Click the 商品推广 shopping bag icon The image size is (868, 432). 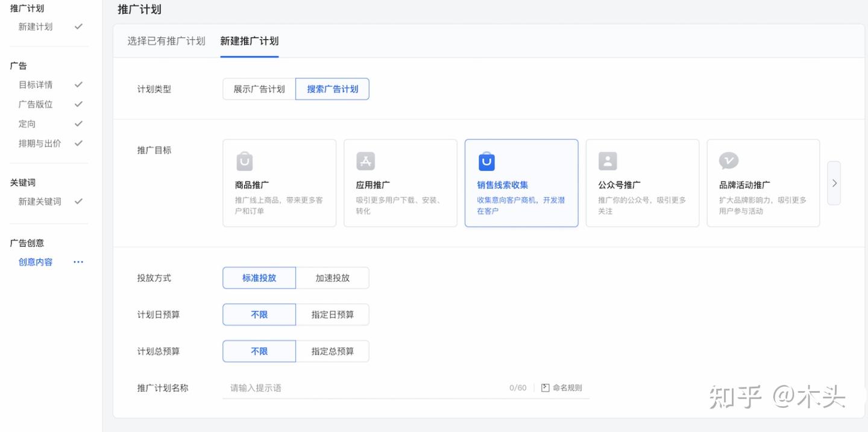tap(244, 161)
